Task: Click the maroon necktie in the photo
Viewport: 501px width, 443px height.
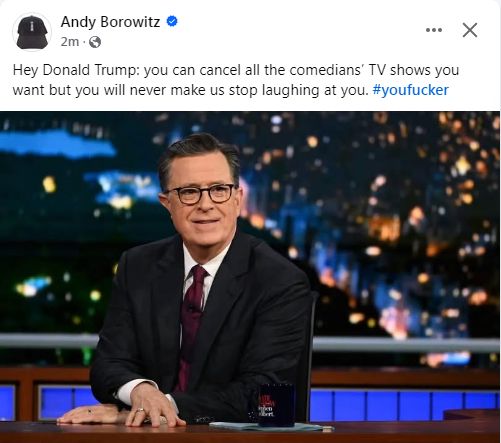Action: (191, 325)
